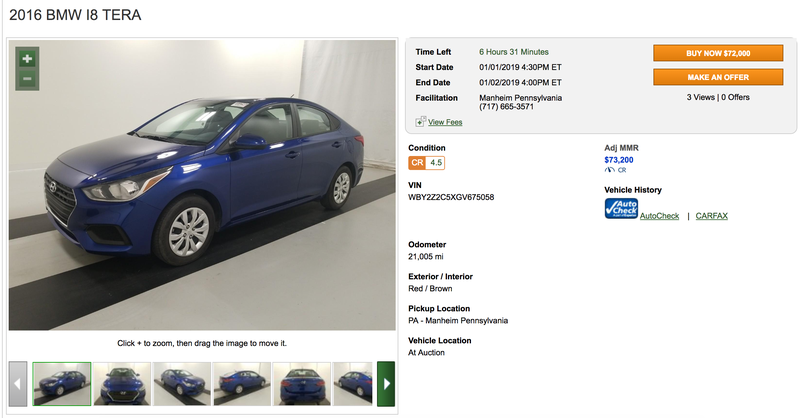Open the CARFAX vehicle history link
This screenshot has height=418, width=800.
[x=711, y=216]
